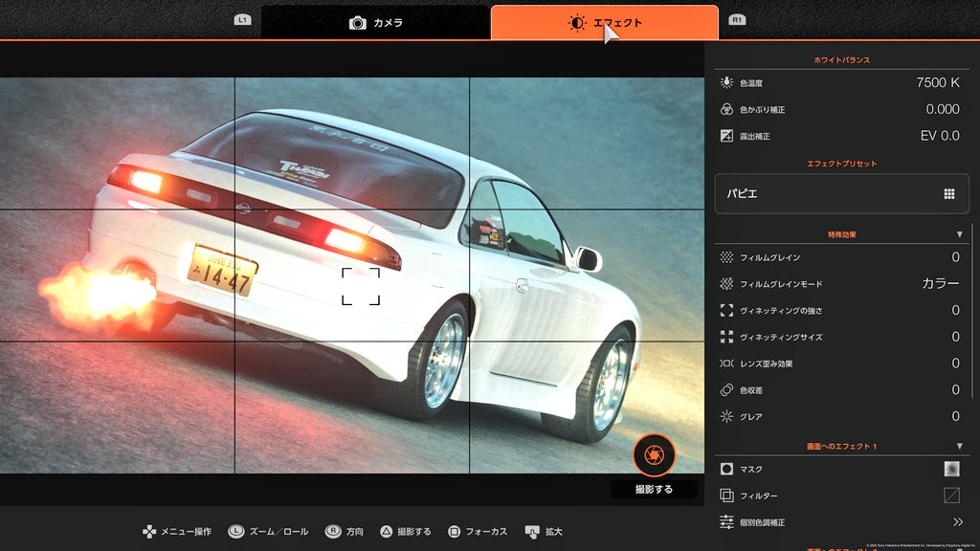980x551 pixels.
Task: Click the 露出補正 label
Action: click(x=754, y=136)
